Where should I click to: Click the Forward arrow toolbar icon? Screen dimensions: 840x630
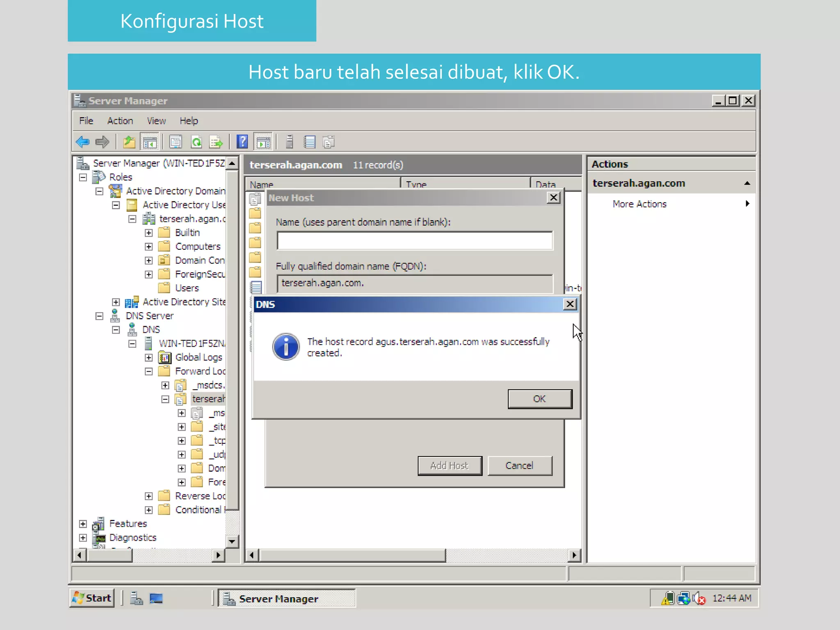point(102,142)
